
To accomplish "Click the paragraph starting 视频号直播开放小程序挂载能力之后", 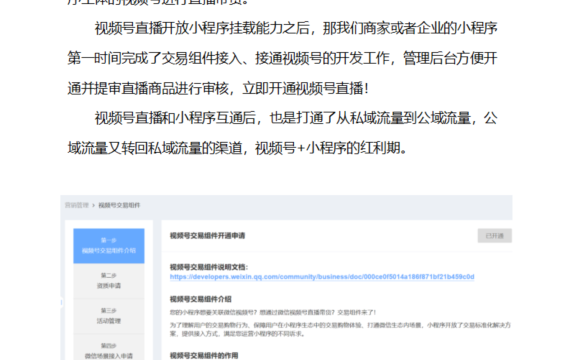I will [282, 58].
